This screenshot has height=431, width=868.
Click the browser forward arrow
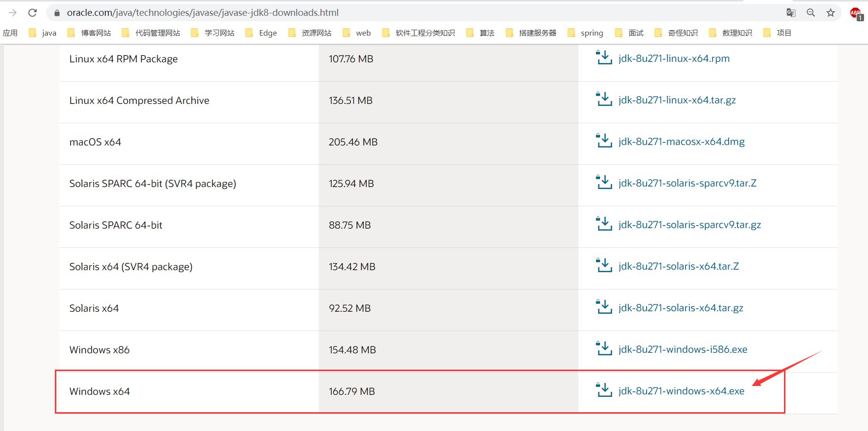pyautogui.click(x=13, y=13)
